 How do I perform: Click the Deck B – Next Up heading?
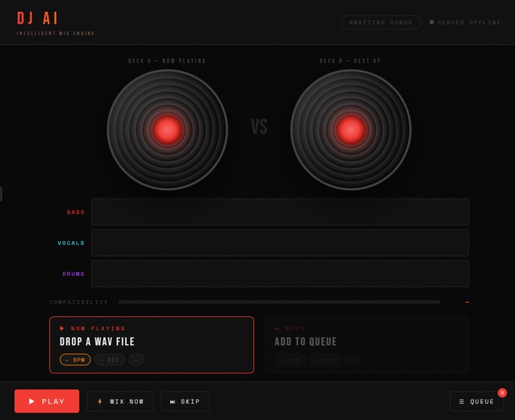(x=350, y=61)
